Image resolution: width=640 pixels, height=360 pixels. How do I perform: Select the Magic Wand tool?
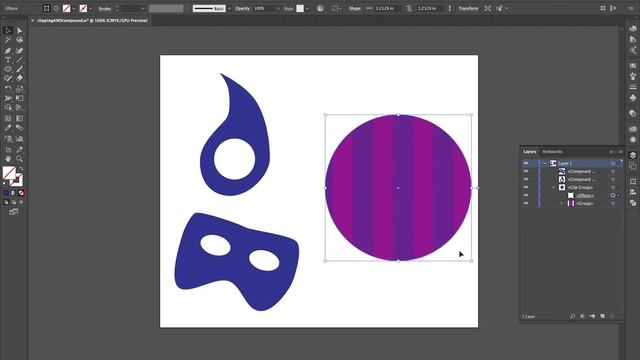[x=8, y=40]
